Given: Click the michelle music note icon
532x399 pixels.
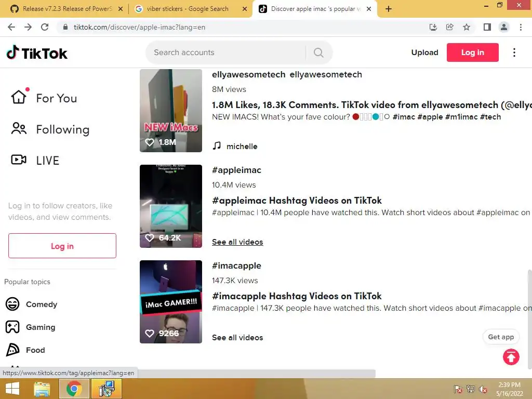Looking at the screenshot, I should tap(217, 146).
